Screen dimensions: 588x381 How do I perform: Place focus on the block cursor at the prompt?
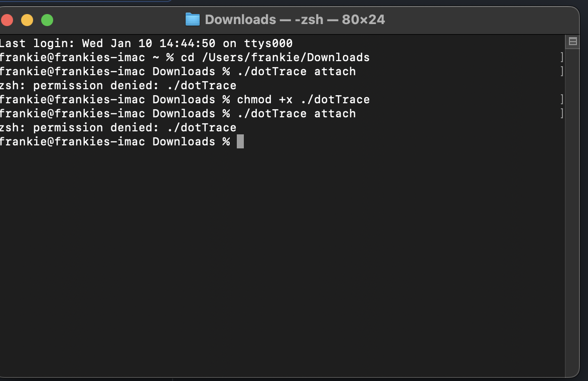[x=240, y=141]
